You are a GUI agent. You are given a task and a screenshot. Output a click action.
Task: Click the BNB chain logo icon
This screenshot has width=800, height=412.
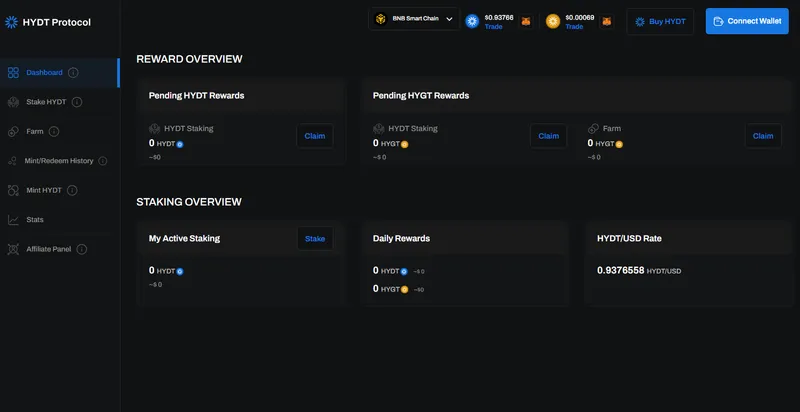[x=381, y=19]
